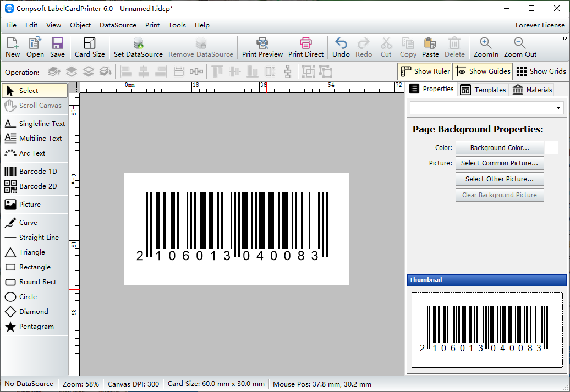Pick the Straight Line tool
Screen dimensions: 570x392
tap(35, 238)
